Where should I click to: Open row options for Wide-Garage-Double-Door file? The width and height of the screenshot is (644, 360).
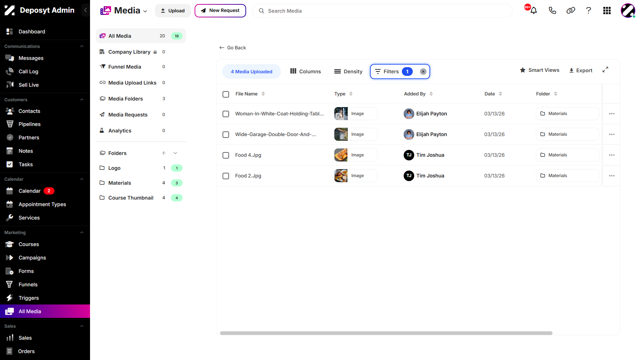click(x=612, y=134)
